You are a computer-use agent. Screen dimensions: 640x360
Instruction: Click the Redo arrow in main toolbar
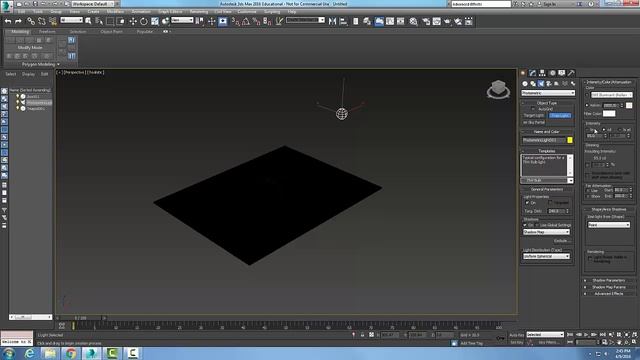pyautogui.click(x=18, y=21)
